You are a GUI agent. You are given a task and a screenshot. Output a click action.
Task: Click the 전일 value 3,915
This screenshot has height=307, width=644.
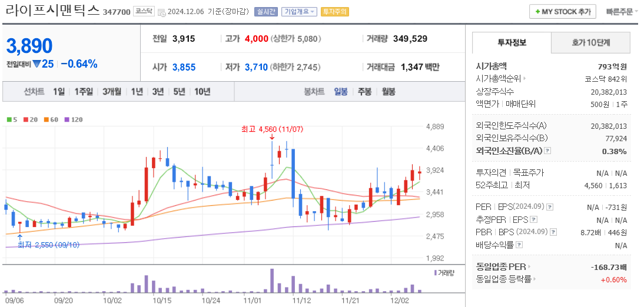tap(184, 39)
